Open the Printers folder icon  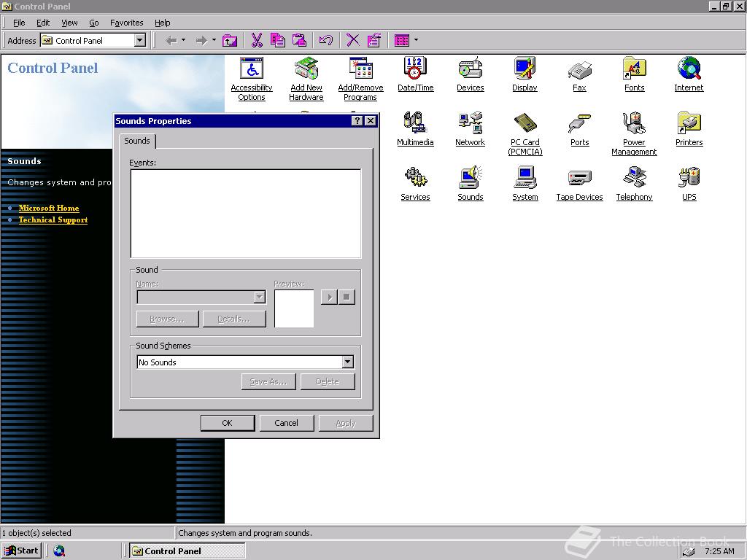coord(689,125)
